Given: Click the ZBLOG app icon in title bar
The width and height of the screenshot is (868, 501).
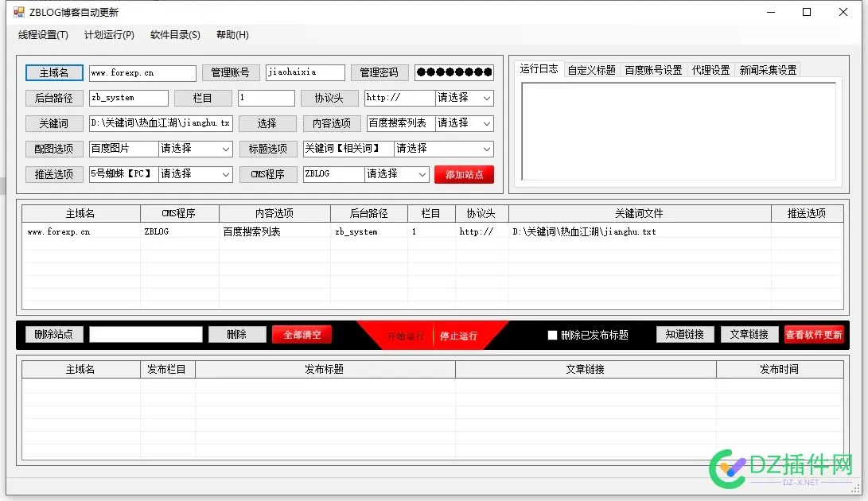Looking at the screenshot, I should coord(19,12).
